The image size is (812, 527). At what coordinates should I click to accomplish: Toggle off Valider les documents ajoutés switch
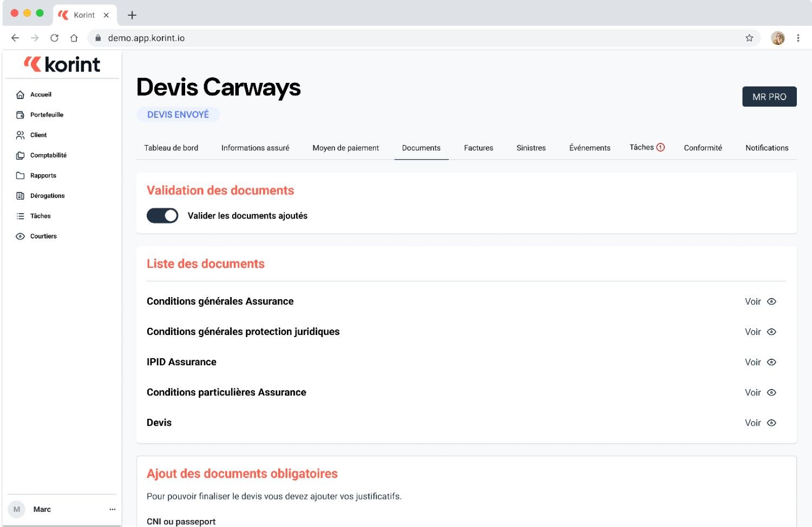click(162, 216)
